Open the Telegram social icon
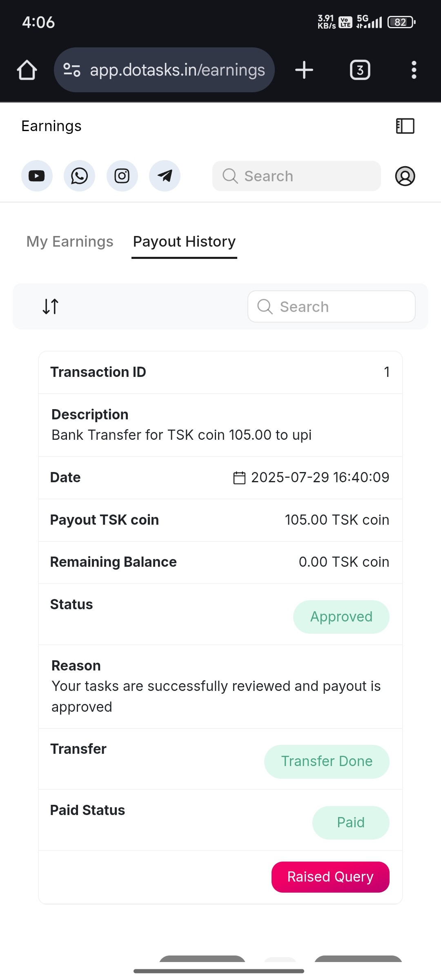This screenshot has width=441, height=980. point(165,176)
